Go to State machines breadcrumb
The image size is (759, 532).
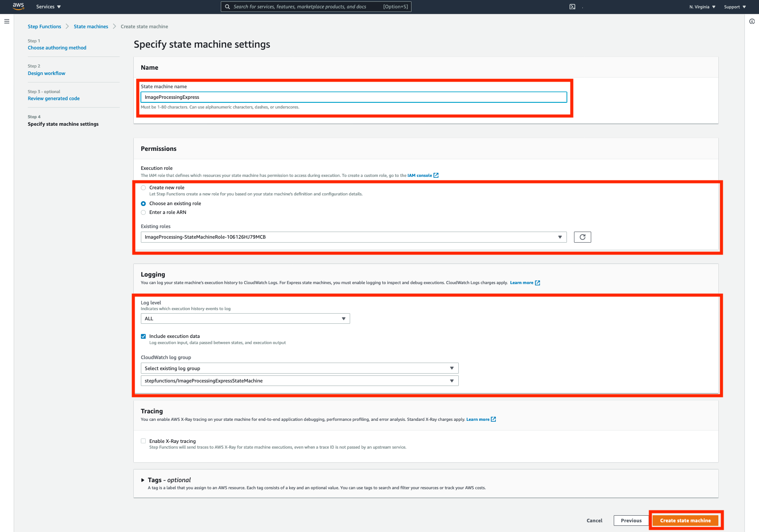click(91, 26)
